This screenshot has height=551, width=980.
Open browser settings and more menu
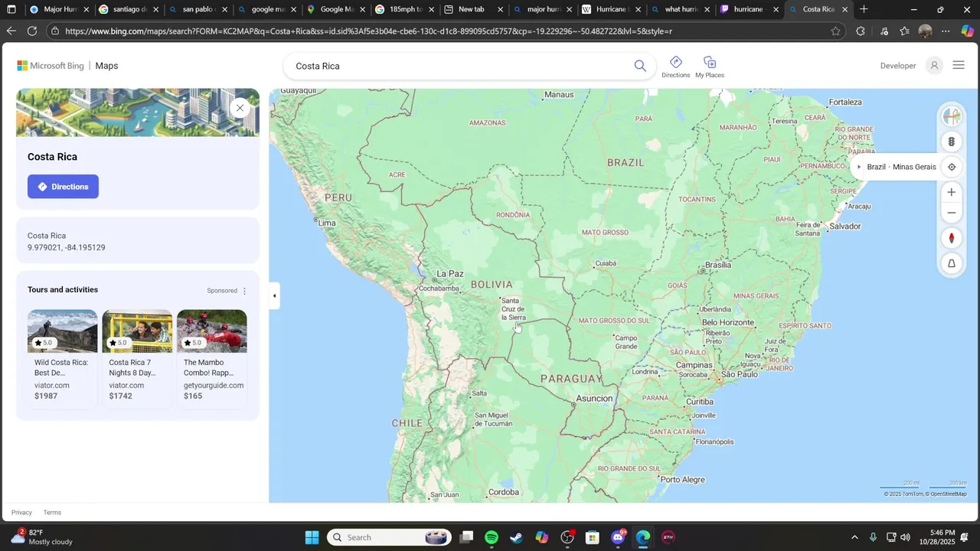[x=946, y=31]
